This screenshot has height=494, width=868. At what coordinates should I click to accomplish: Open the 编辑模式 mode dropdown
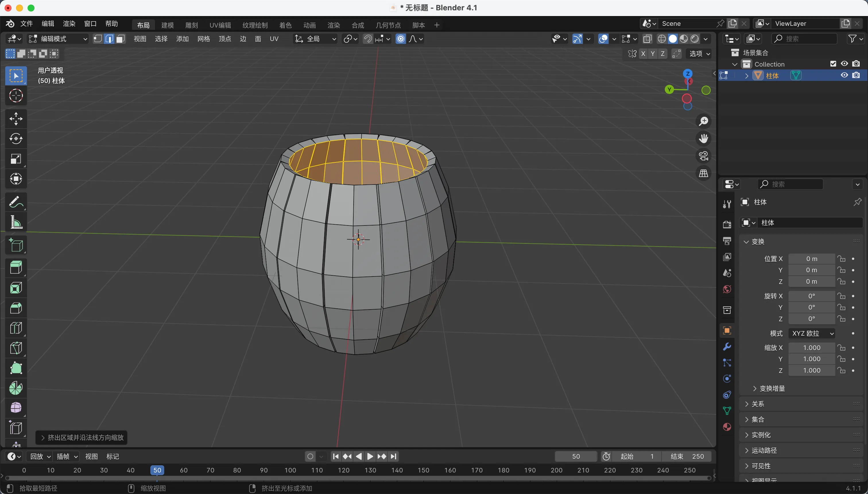tap(58, 39)
